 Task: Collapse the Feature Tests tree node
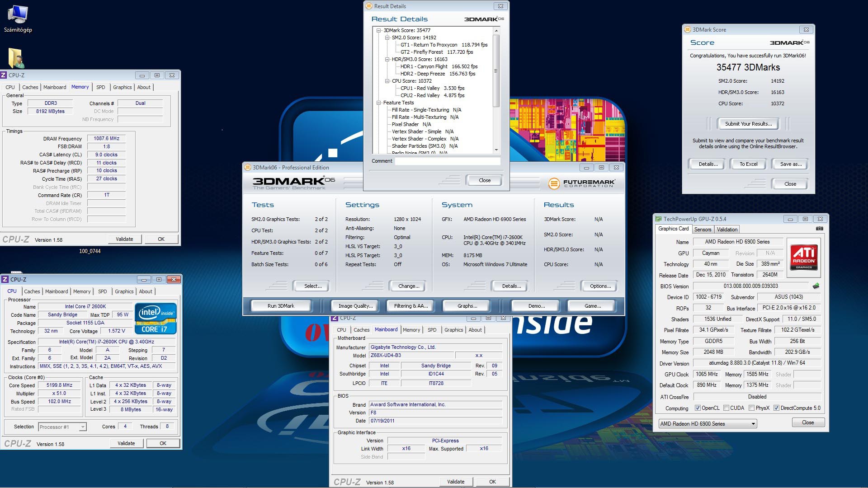tap(379, 103)
